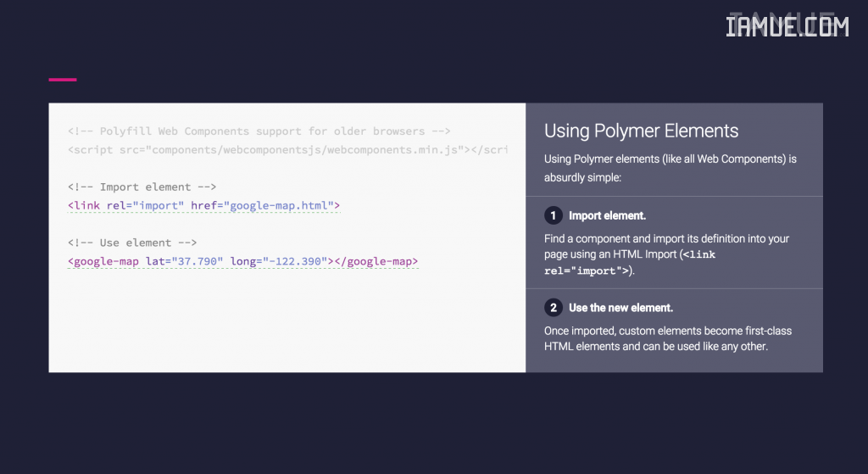Screen dimensions: 868x474
Task: Click the 'absurdly simple' intro paragraph
Action: point(670,169)
